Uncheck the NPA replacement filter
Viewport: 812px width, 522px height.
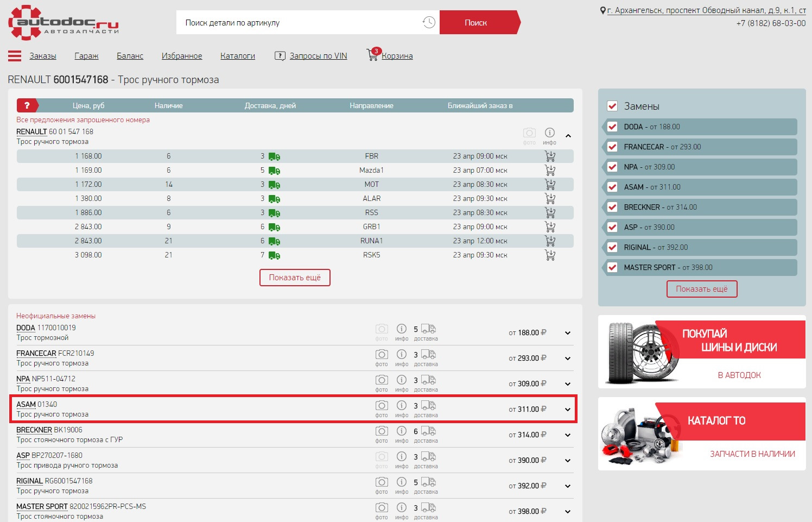(612, 167)
